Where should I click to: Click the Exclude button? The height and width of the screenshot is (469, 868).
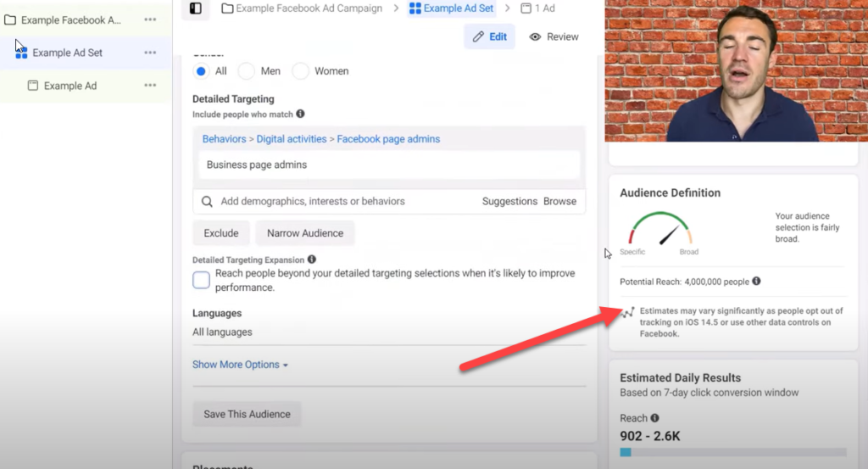(x=221, y=233)
